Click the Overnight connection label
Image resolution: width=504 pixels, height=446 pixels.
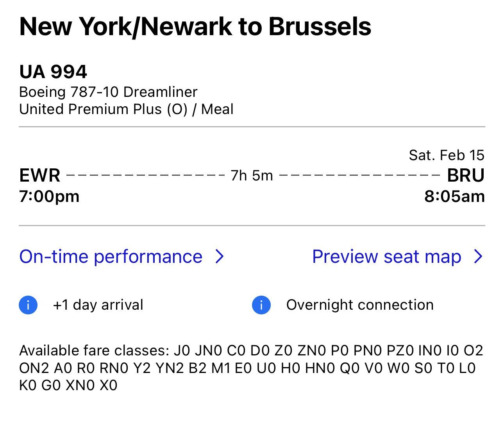coord(360,305)
